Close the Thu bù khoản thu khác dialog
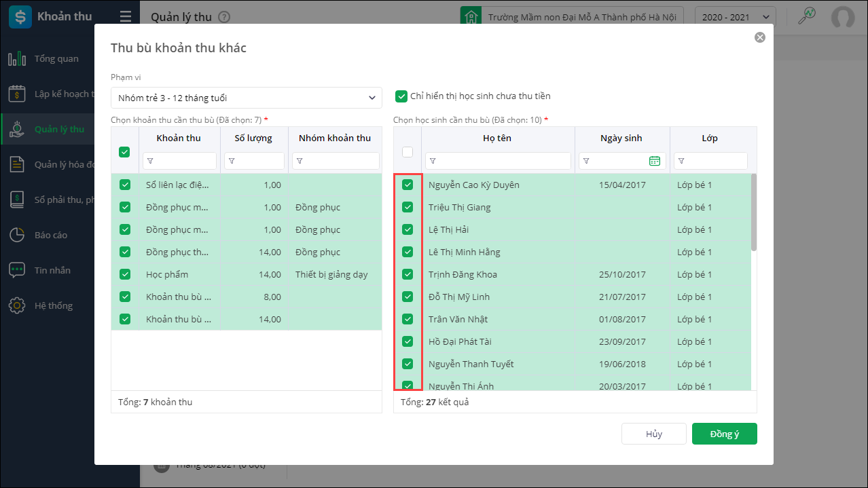The width and height of the screenshot is (868, 488). pos(759,37)
